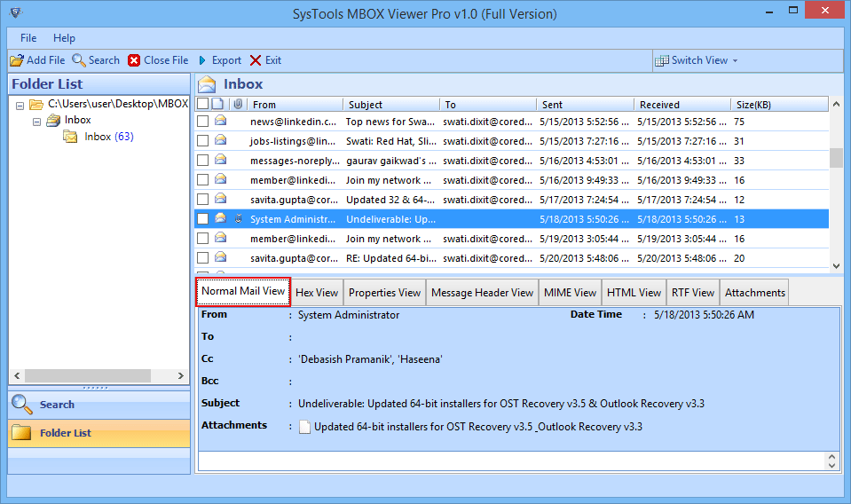The image size is (851, 504).
Task: Open the File menu
Action: (x=28, y=38)
